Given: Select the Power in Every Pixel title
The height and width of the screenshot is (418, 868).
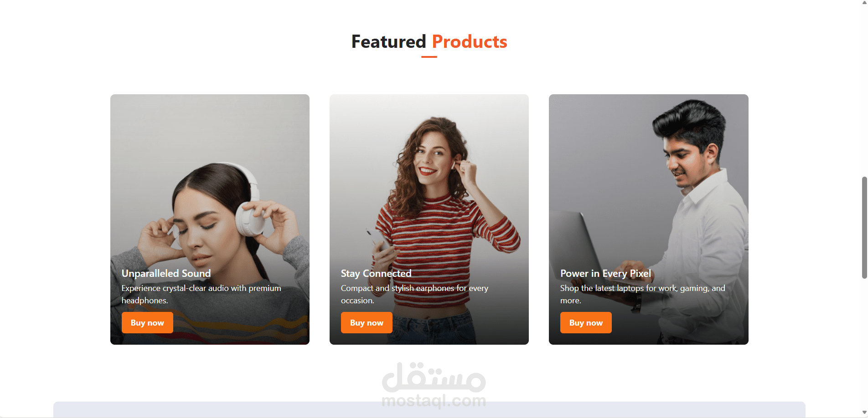Looking at the screenshot, I should coord(605,273).
